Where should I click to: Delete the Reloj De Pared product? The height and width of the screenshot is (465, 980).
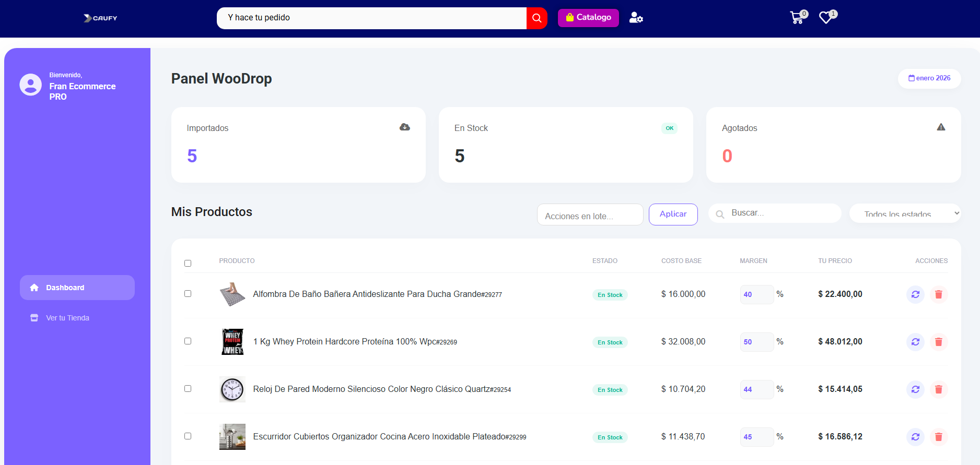(x=938, y=389)
